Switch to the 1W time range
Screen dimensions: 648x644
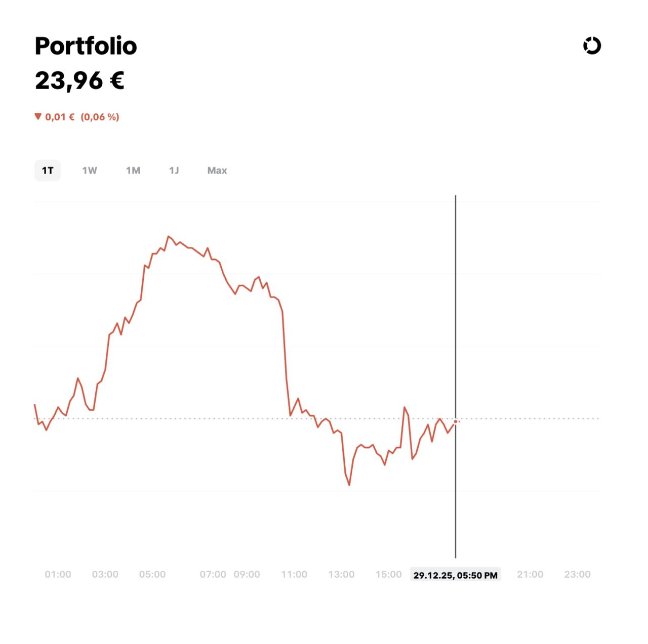[x=90, y=170]
